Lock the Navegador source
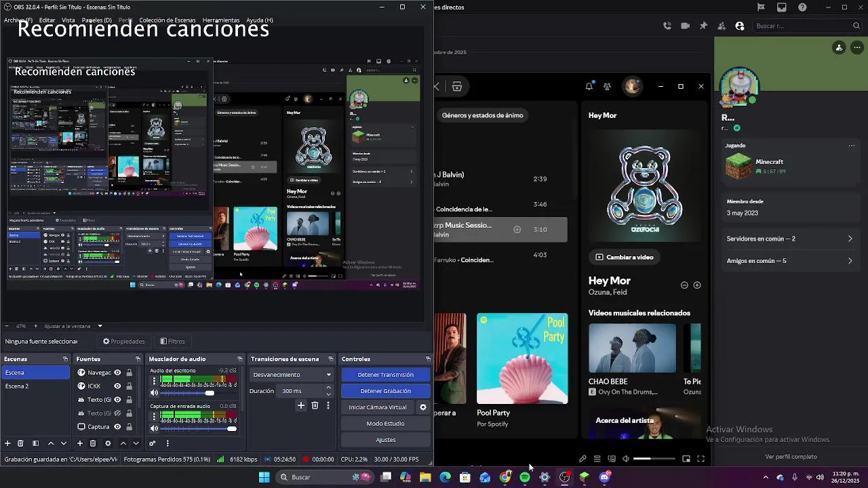Screen dimensions: 868x488 click(x=129, y=373)
